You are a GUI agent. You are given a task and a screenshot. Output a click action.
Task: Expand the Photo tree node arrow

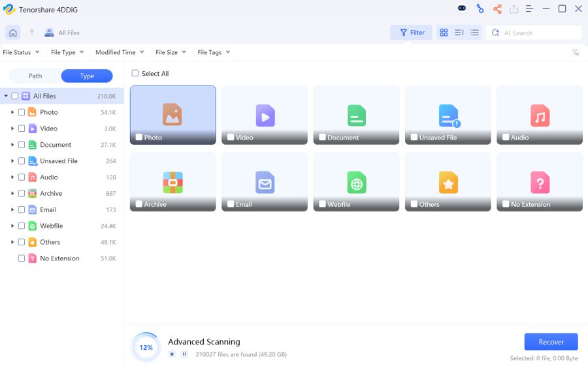(x=12, y=112)
